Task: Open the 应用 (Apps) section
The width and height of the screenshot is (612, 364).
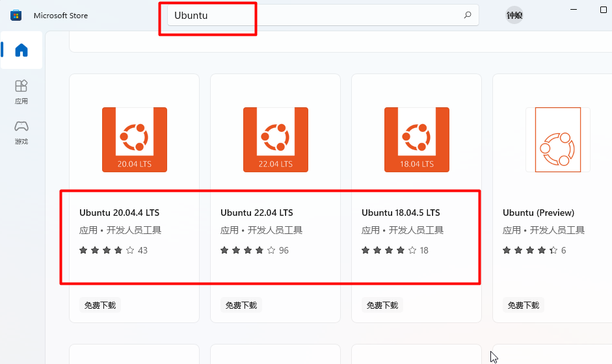Action: coord(21,92)
